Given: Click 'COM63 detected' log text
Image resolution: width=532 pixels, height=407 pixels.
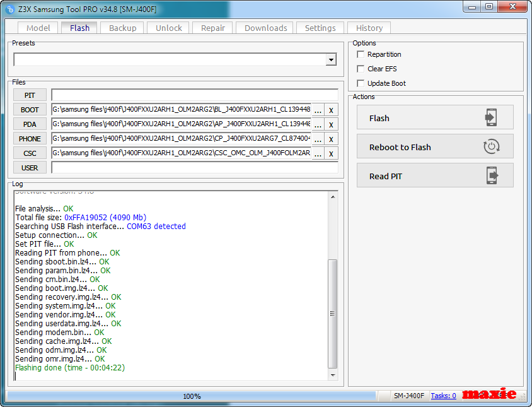Looking at the screenshot, I should (156, 227).
